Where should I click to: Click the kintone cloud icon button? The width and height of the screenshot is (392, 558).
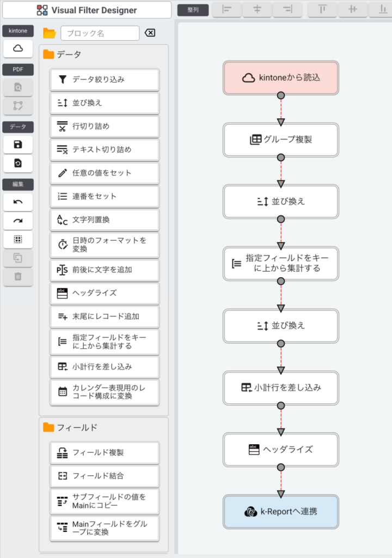18,49
